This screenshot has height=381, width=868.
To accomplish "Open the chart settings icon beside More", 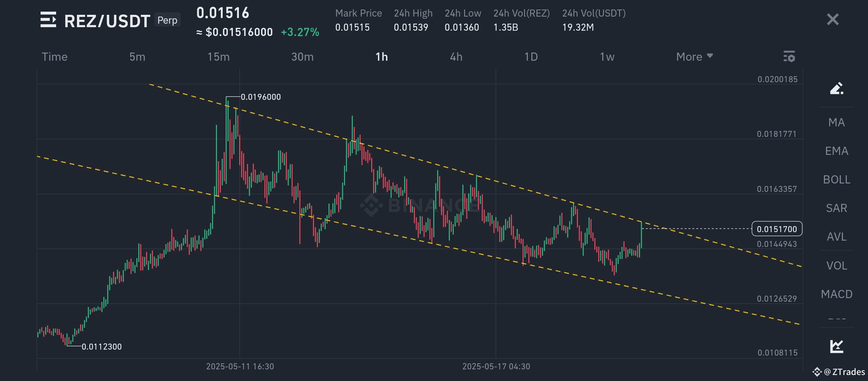I will [x=789, y=56].
